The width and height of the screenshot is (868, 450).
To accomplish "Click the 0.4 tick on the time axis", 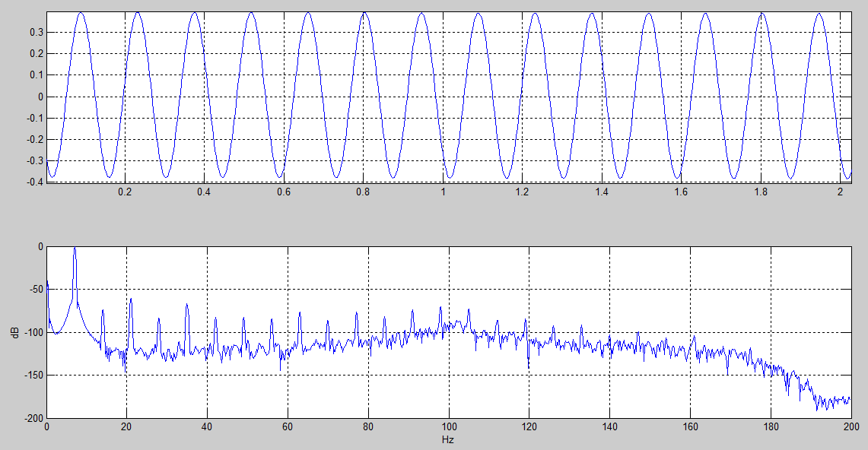I will (x=204, y=192).
